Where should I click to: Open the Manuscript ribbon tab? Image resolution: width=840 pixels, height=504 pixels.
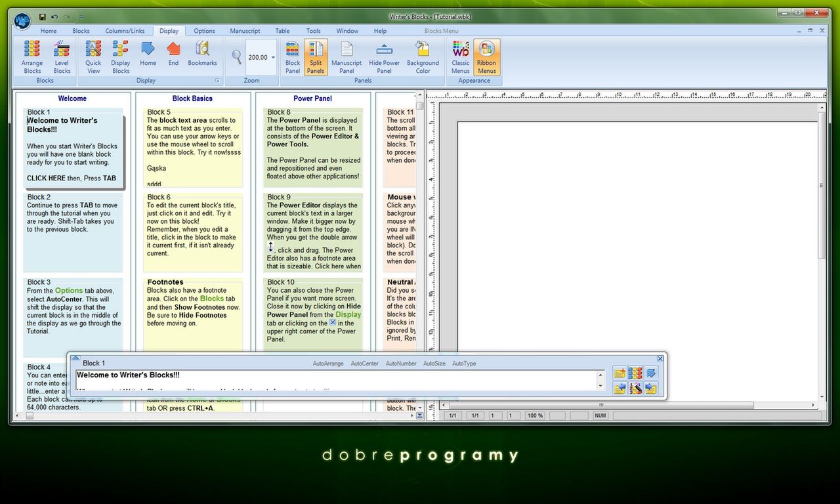tap(245, 31)
